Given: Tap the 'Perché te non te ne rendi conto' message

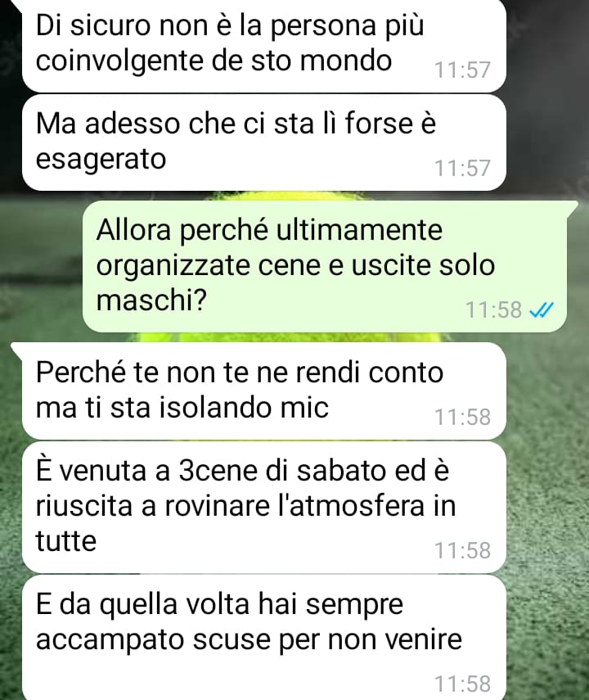Looking at the screenshot, I should tap(263, 391).
